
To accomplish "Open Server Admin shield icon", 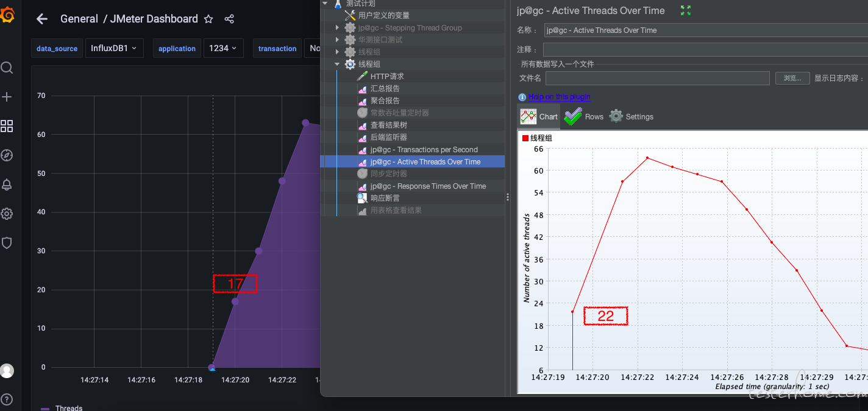I will (x=7, y=243).
